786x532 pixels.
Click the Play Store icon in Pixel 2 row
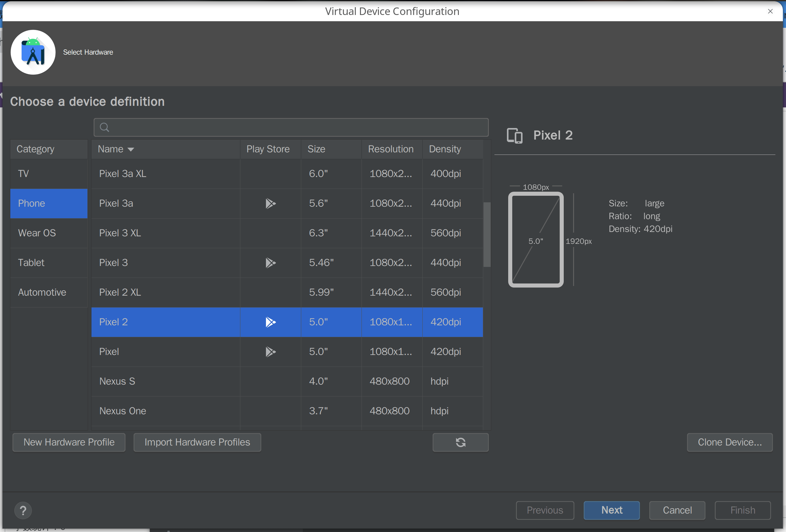(x=270, y=322)
